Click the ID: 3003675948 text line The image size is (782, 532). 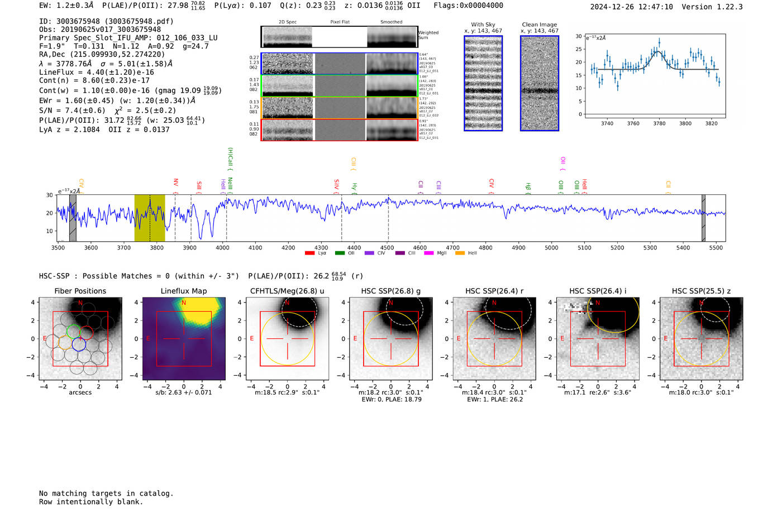(106, 21)
